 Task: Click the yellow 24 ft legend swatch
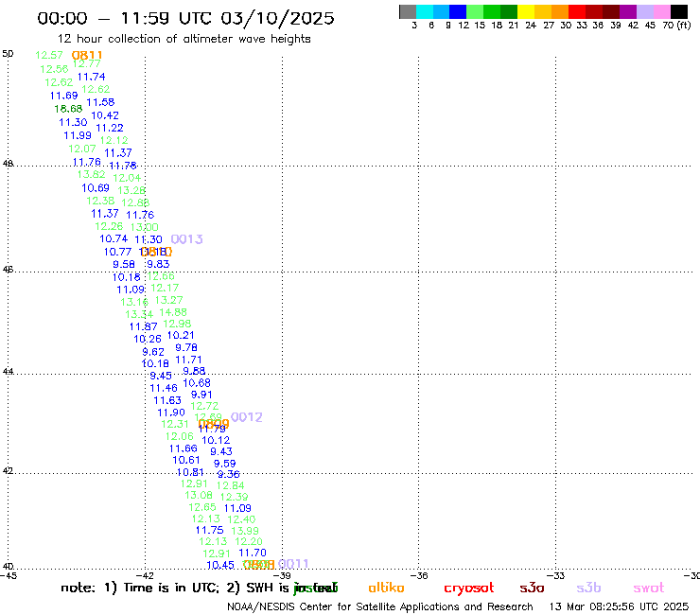point(526,11)
